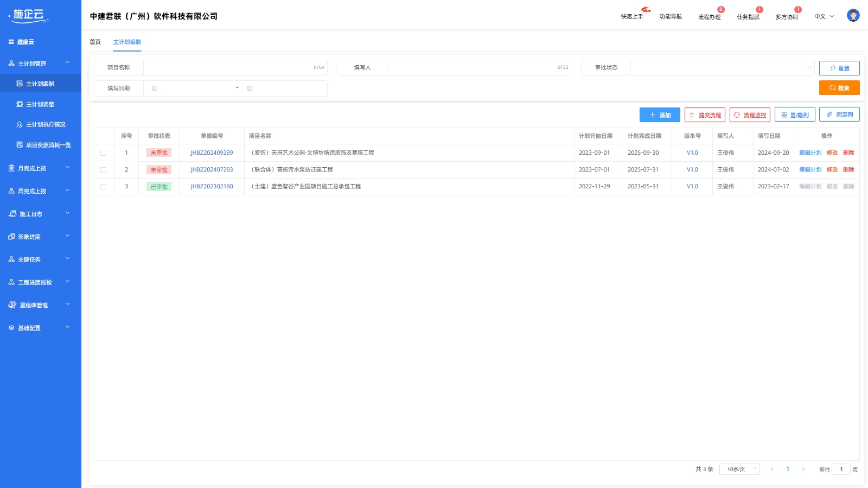Open 显/隐列 column visibility button

(795, 115)
